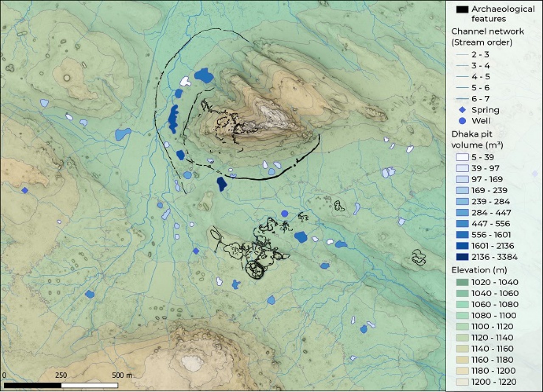Image resolution: width=543 pixels, height=392 pixels.
Task: Click the 1200 - 1220 elevation swatch
Action: (x=462, y=382)
